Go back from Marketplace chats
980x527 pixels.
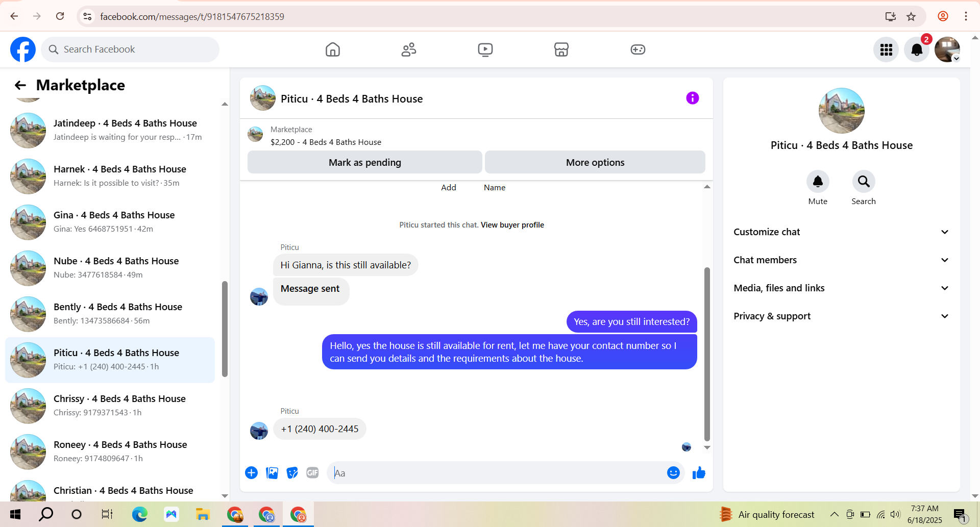click(x=20, y=85)
